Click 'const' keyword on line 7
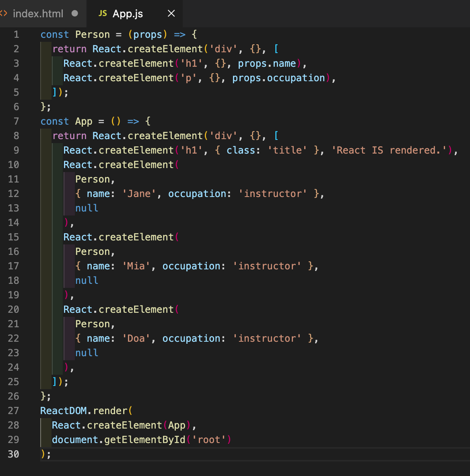This screenshot has width=470, height=476. 55,121
